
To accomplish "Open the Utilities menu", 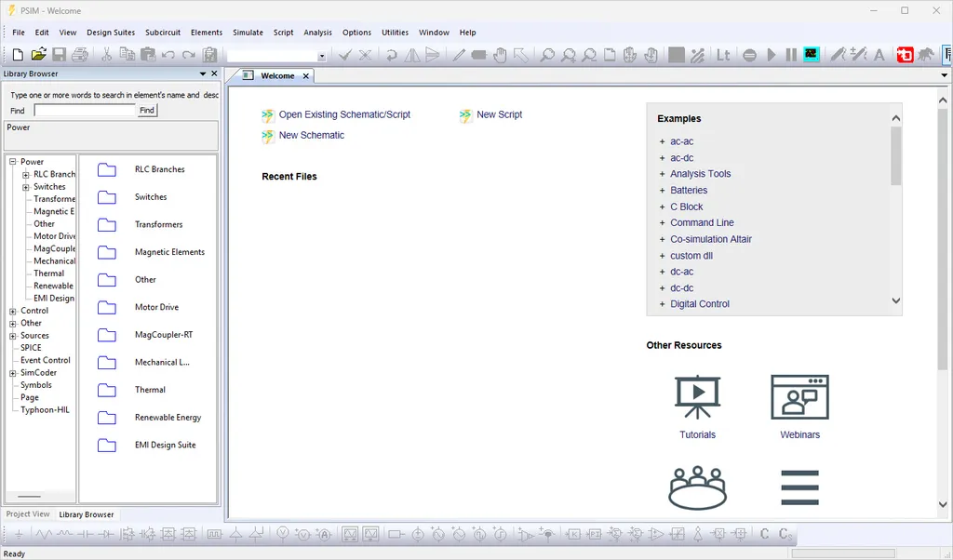I will (395, 33).
